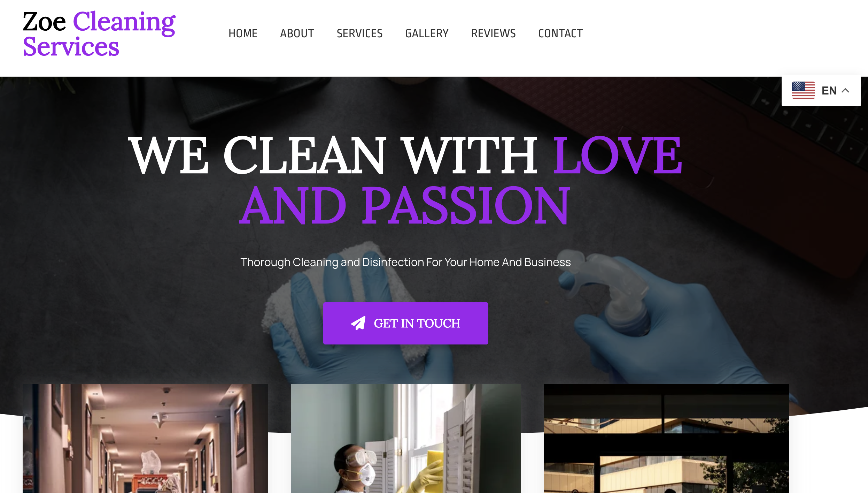The height and width of the screenshot is (493, 868).
Task: Select CONTACT in the navigation bar
Action: [560, 33]
